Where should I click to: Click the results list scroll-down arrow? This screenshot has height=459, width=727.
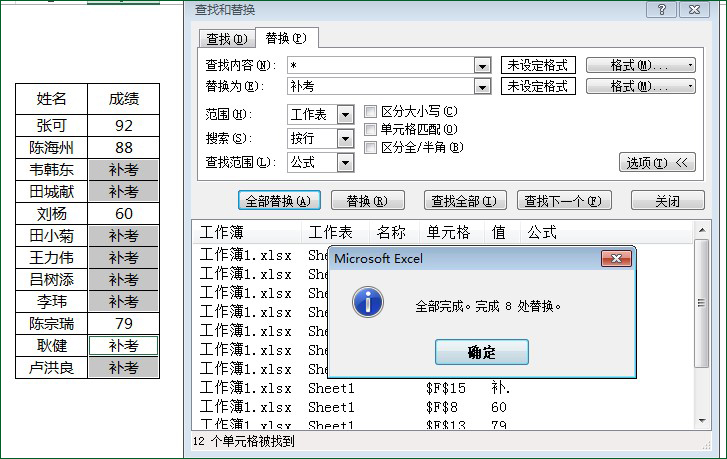click(702, 421)
